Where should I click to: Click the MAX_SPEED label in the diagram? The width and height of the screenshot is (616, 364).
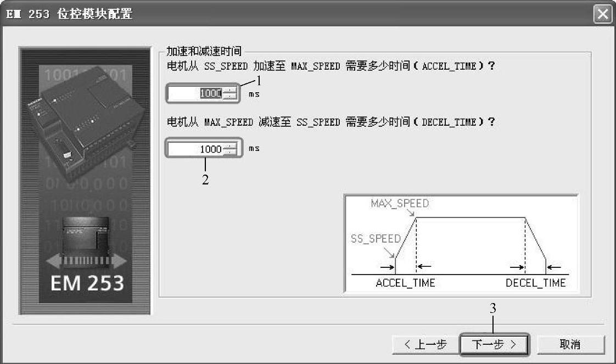click(400, 203)
